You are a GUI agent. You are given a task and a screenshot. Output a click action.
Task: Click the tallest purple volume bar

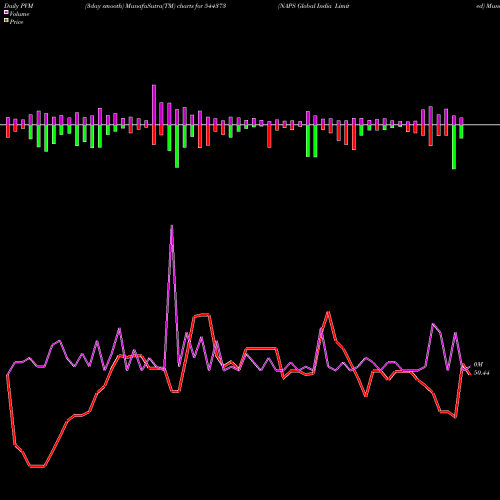tap(154, 105)
